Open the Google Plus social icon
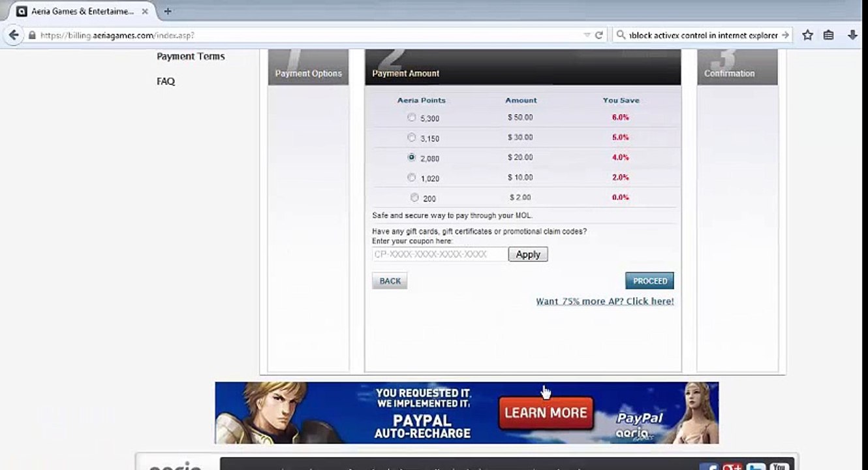Screen dimensions: 868x470 tap(733, 467)
